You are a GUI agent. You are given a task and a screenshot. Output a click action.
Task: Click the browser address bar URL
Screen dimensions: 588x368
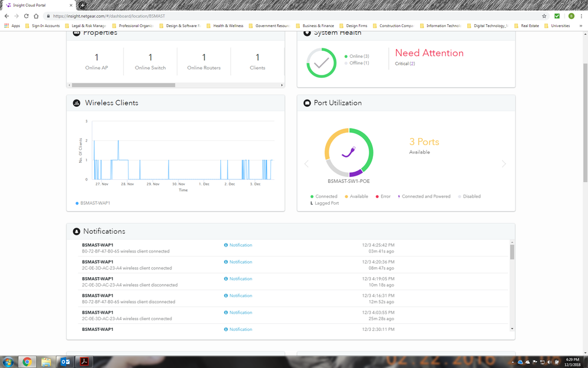[109, 16]
